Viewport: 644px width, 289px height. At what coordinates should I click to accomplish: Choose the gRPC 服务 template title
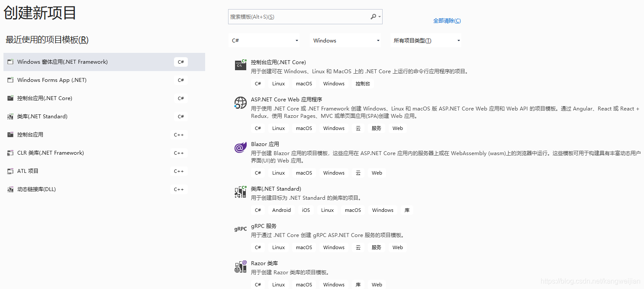coord(264,226)
